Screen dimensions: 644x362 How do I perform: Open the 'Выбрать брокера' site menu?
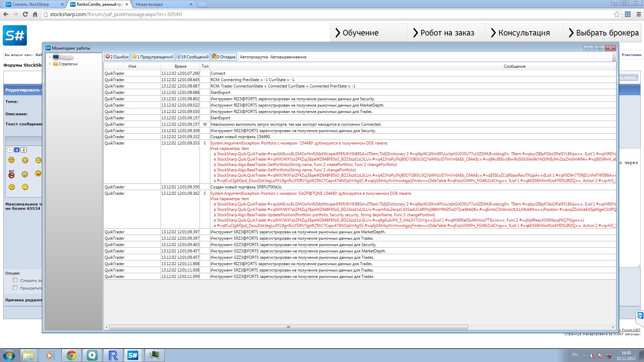pyautogui.click(x=603, y=33)
